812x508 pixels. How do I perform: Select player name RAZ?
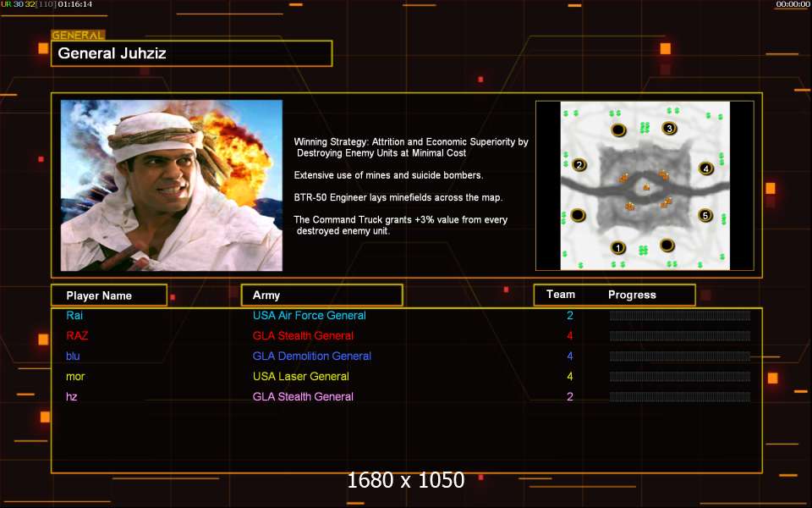[x=77, y=335]
